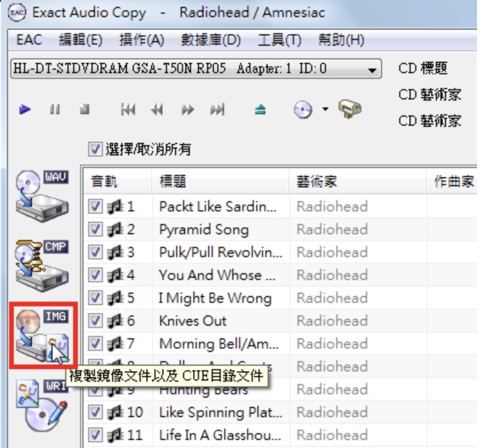Open the 操作(A) menu
The height and width of the screenshot is (448, 485).
(142, 40)
